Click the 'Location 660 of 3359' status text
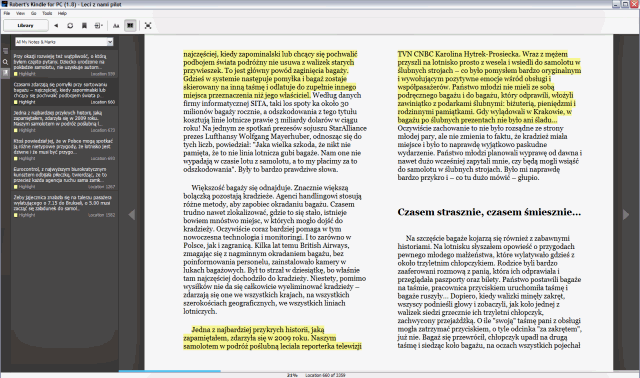The image size is (640, 378). (325, 375)
